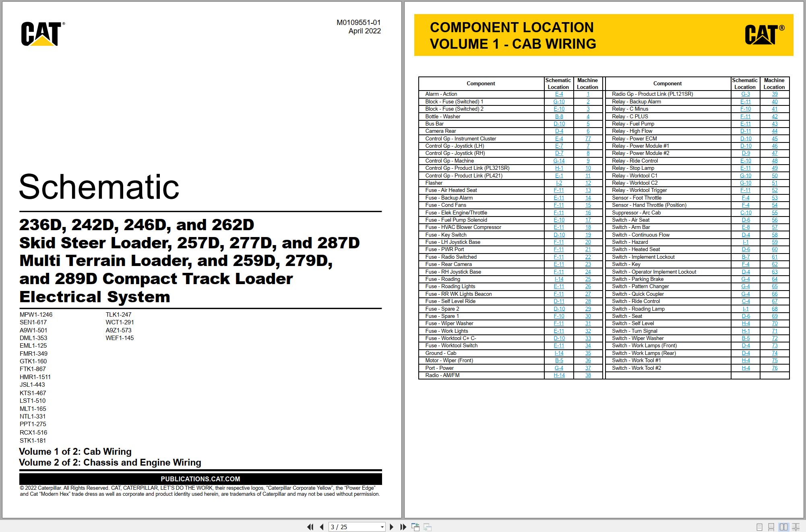Open F-4 link for Sensor - Foot Throttle
This screenshot has height=532, width=806.
746,198
